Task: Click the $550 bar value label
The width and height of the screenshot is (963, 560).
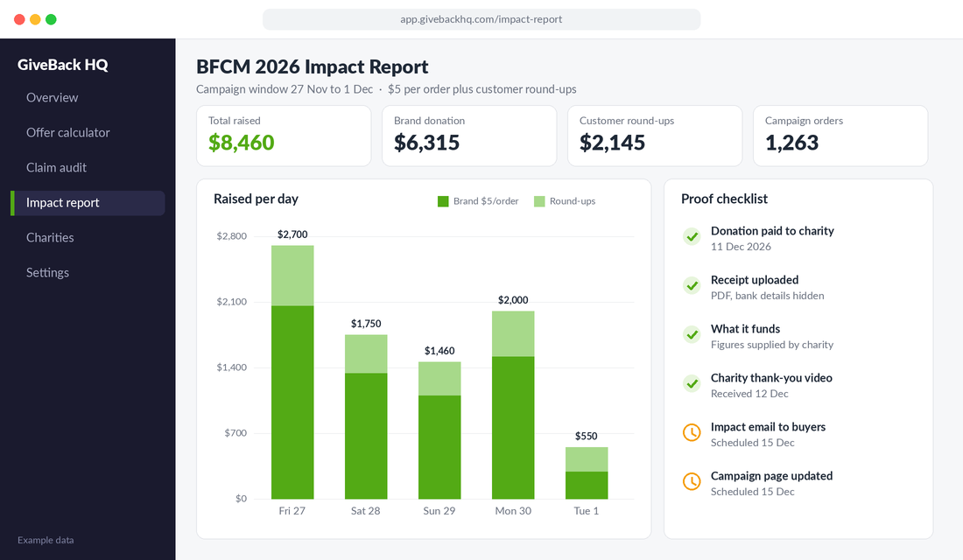Action: (587, 436)
